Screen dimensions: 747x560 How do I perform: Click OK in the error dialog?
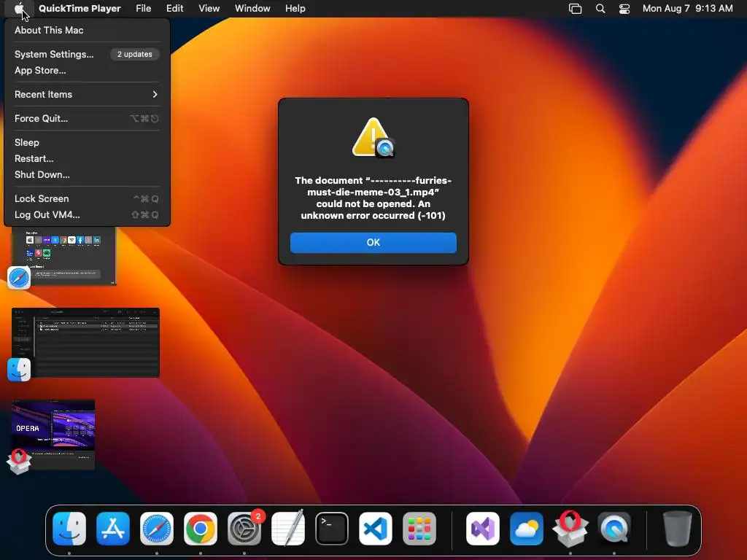(373, 242)
